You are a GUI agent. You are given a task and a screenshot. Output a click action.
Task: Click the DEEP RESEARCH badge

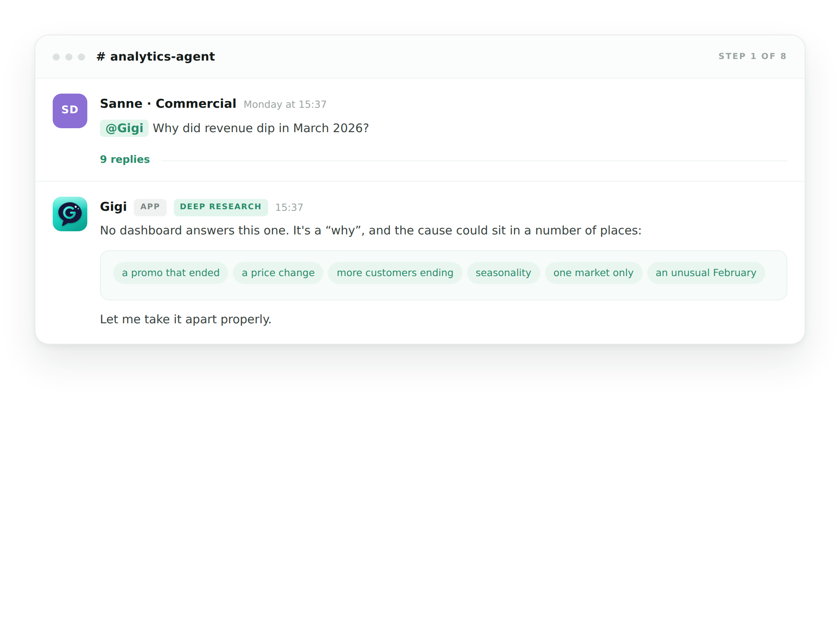coord(221,207)
